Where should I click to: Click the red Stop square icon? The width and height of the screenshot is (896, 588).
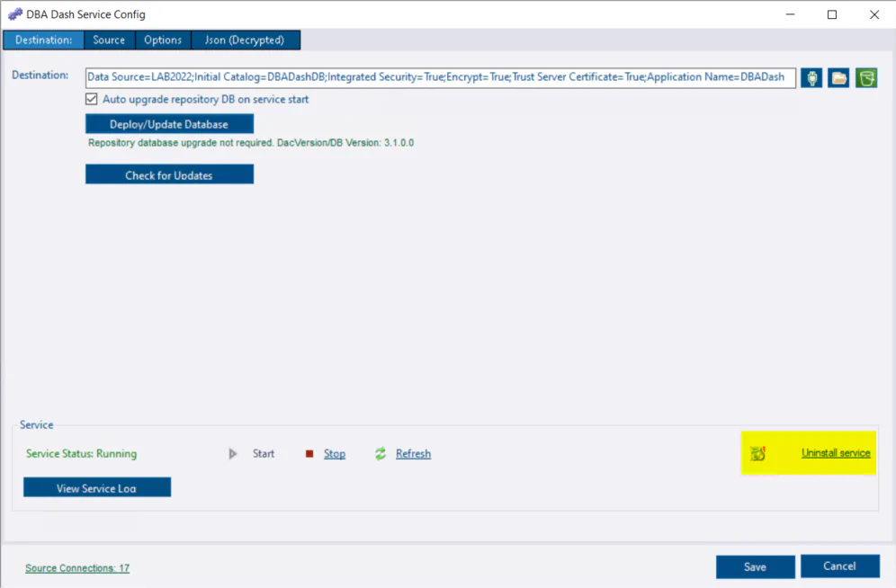[x=309, y=453]
